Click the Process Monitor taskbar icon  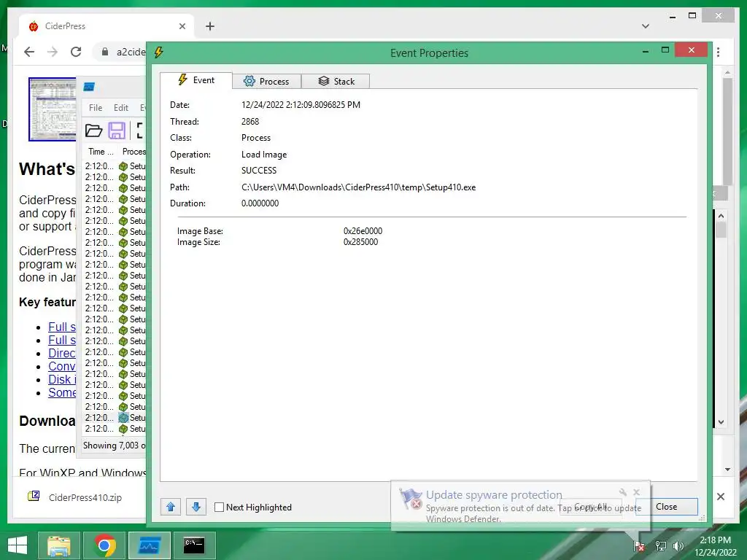(x=149, y=545)
